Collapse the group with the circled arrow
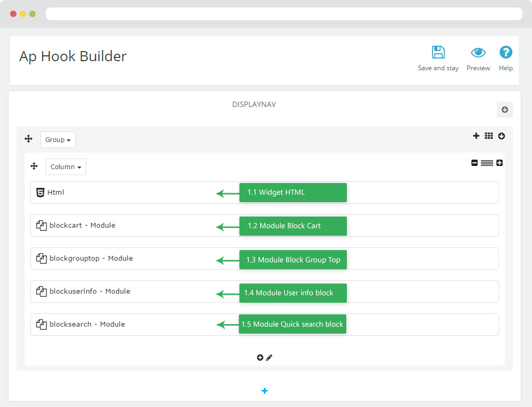Viewport: 532px width, 407px height. tap(502, 136)
